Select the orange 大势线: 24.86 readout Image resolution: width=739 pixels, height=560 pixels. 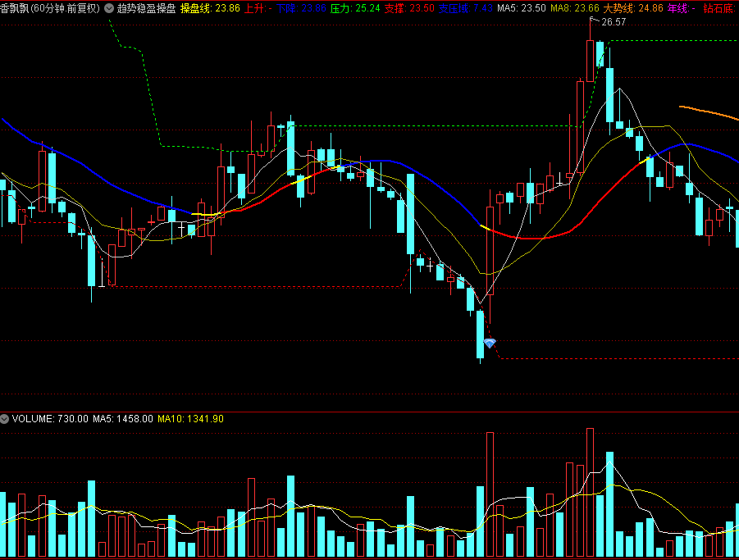click(633, 8)
